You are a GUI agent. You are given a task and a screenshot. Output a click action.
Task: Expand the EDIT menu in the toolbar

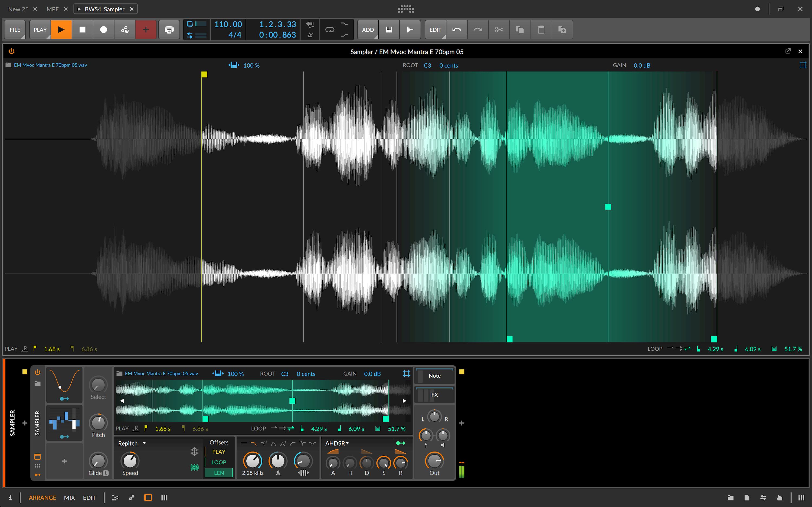click(435, 29)
